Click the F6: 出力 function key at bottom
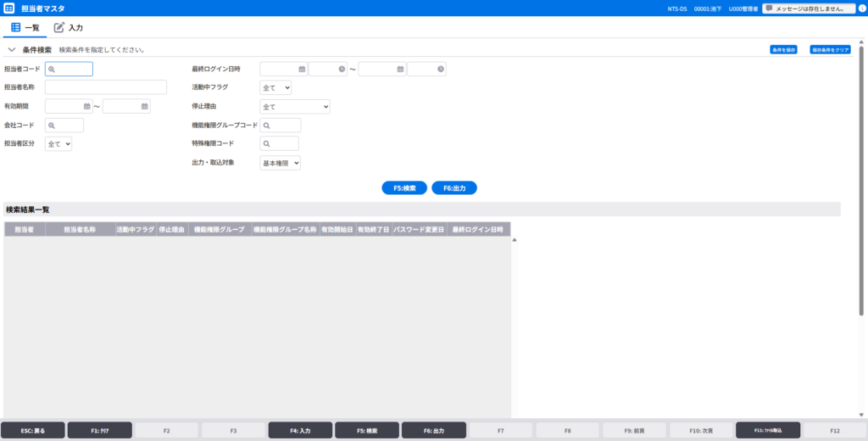Viewport: 868px width, 441px height. [x=433, y=431]
